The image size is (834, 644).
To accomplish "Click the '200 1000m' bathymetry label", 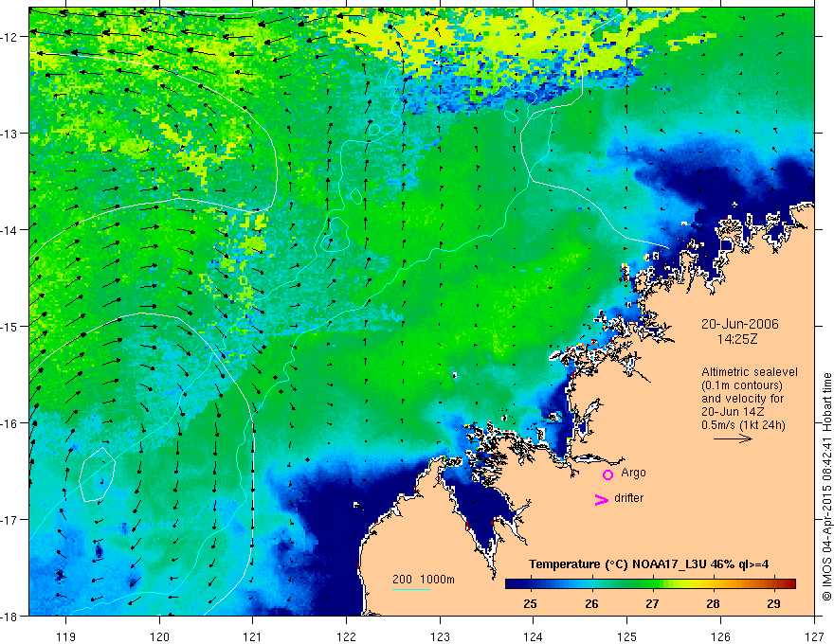I will click(424, 580).
